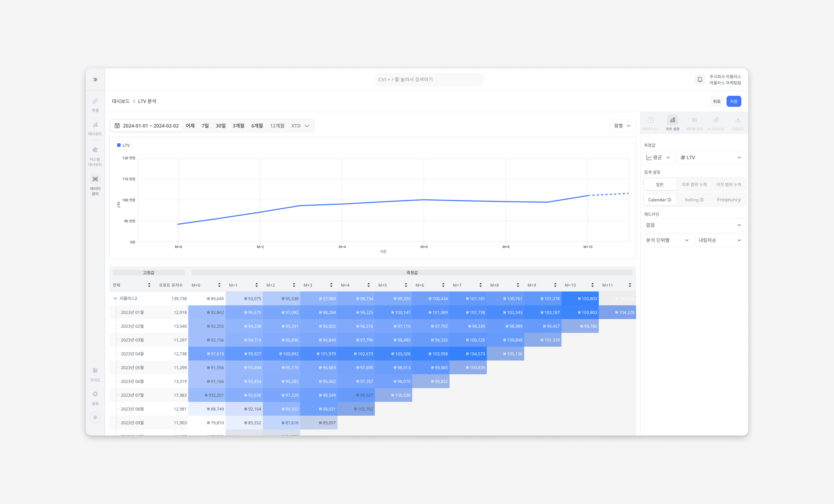
Task: Select the Rolling aggregation option
Action: pyautogui.click(x=694, y=200)
